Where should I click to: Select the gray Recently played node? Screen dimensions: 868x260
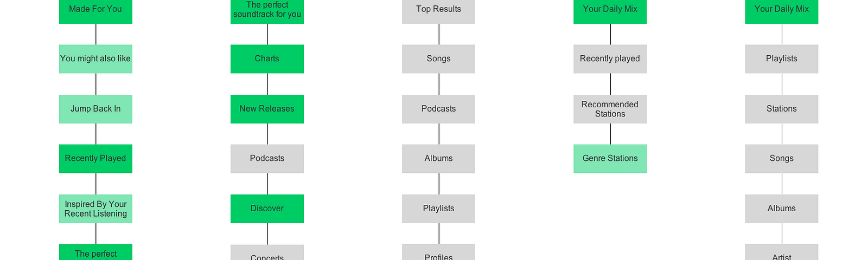(x=610, y=58)
